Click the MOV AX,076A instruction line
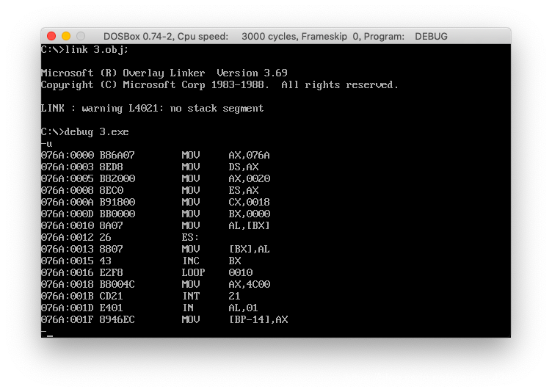 156,155
